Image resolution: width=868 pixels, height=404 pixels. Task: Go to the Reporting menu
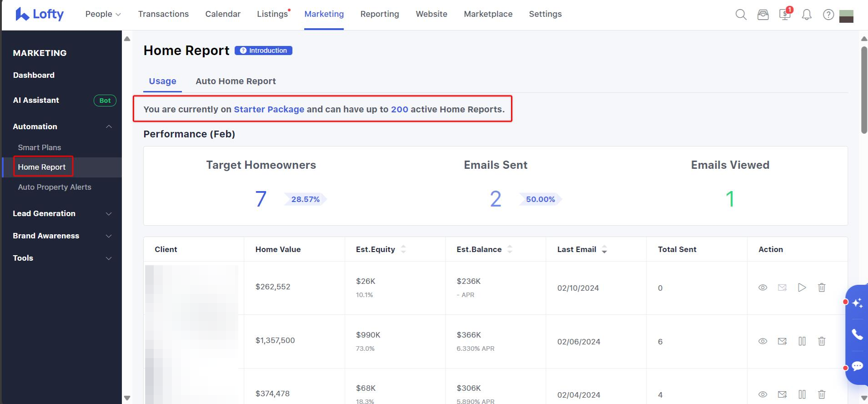click(x=379, y=14)
